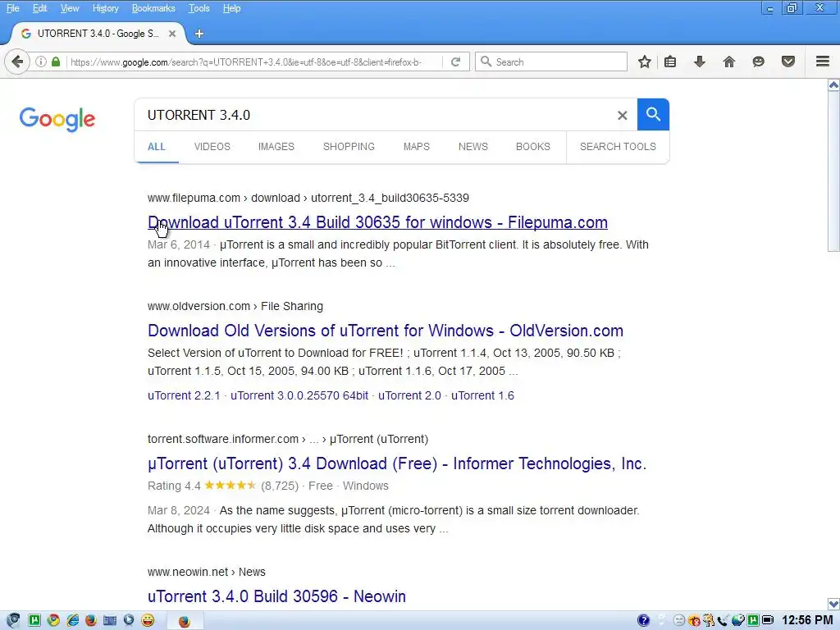Select the ALL results tab
This screenshot has height=630, width=840.
(x=157, y=147)
